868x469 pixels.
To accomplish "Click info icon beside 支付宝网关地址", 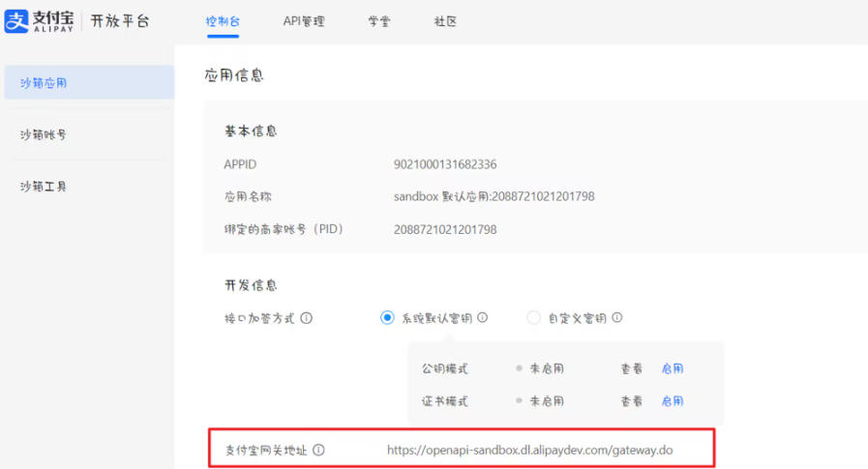I will 319,450.
